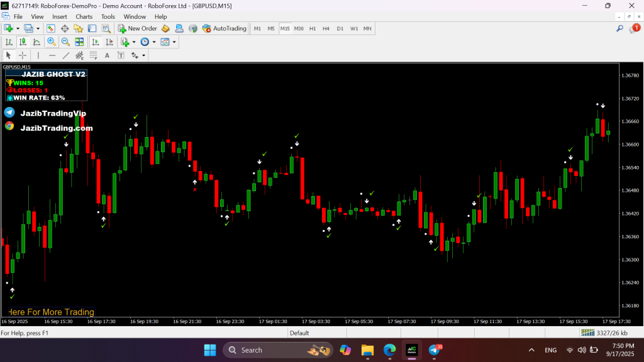644x362 pixels.
Task: Expand the Periodicity clock dropdown arrow
Action: (153, 42)
